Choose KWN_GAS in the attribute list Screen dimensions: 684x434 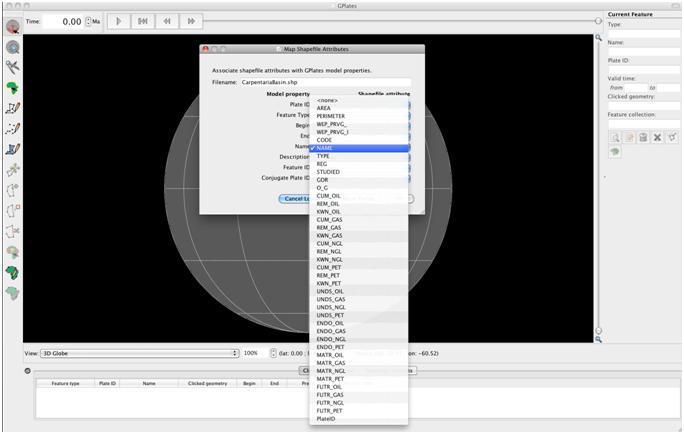coord(359,236)
